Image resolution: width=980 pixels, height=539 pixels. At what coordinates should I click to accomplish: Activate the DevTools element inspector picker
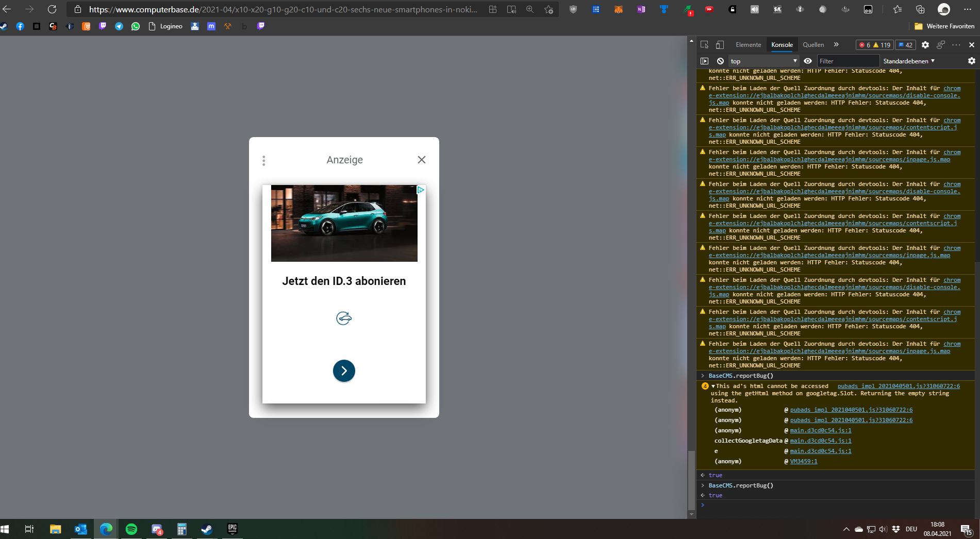point(705,45)
